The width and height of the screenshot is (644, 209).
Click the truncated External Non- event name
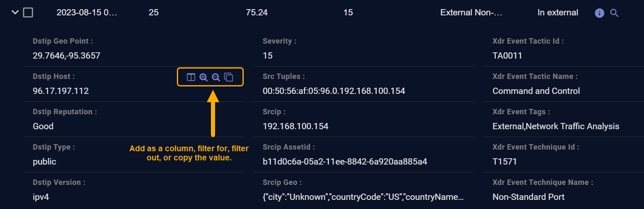(471, 13)
